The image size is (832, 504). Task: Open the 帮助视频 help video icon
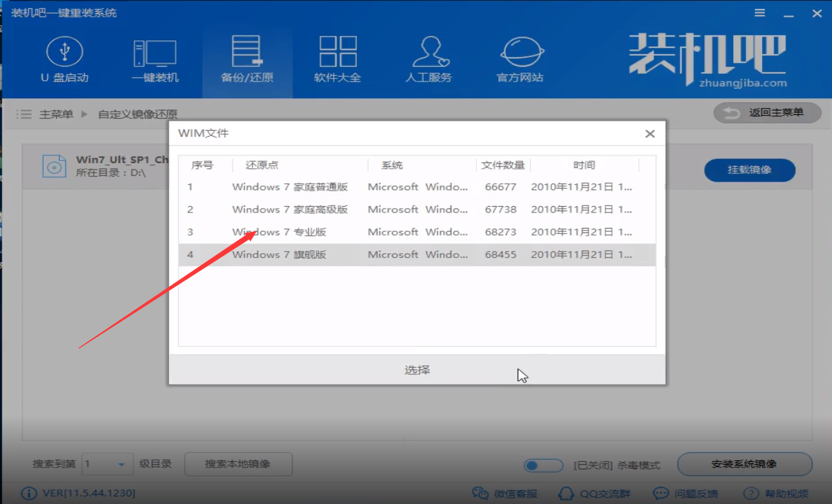(750, 493)
